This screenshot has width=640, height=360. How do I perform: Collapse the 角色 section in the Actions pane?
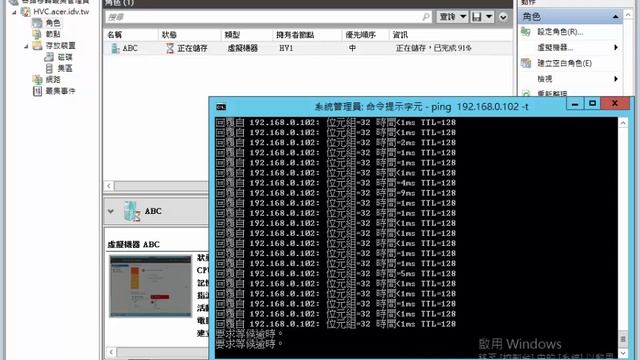point(615,17)
